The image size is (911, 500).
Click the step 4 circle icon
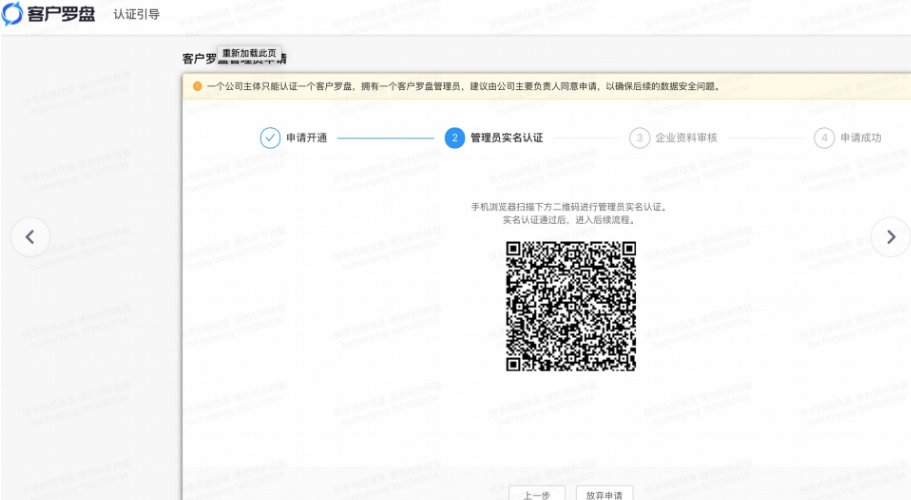coord(824,138)
